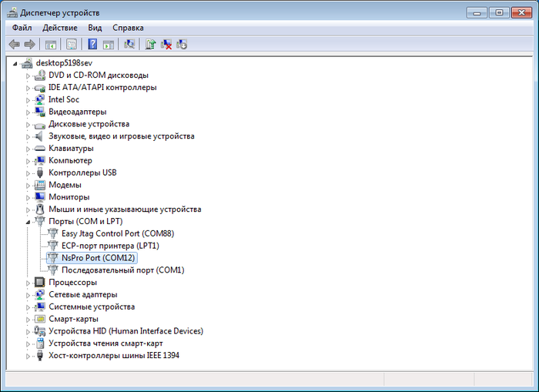Expand the Сетевые адаптеры category
Screen dimensions: 539x392
pyautogui.click(x=28, y=295)
